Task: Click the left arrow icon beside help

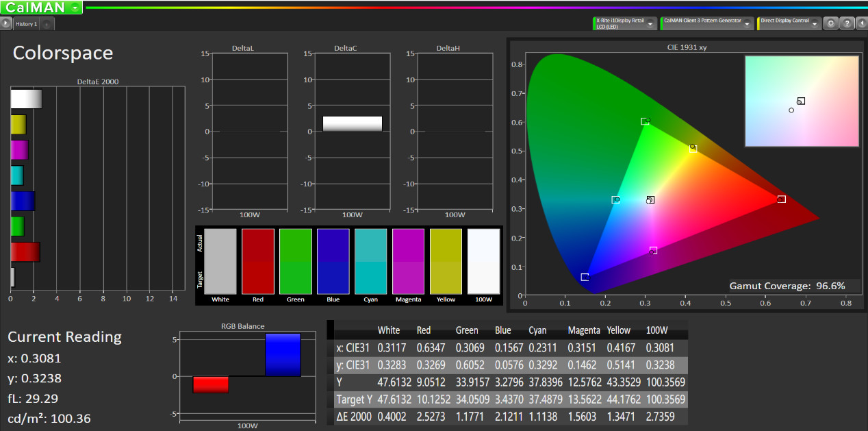Action: [x=863, y=23]
